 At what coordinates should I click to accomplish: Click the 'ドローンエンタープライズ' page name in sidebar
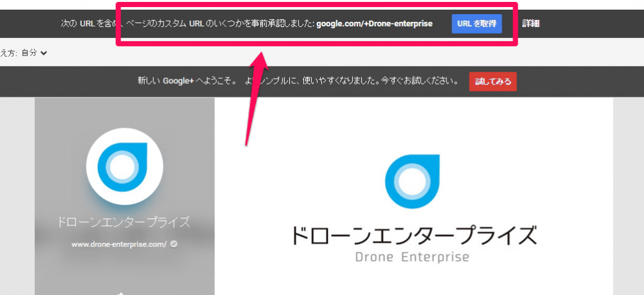click(124, 222)
